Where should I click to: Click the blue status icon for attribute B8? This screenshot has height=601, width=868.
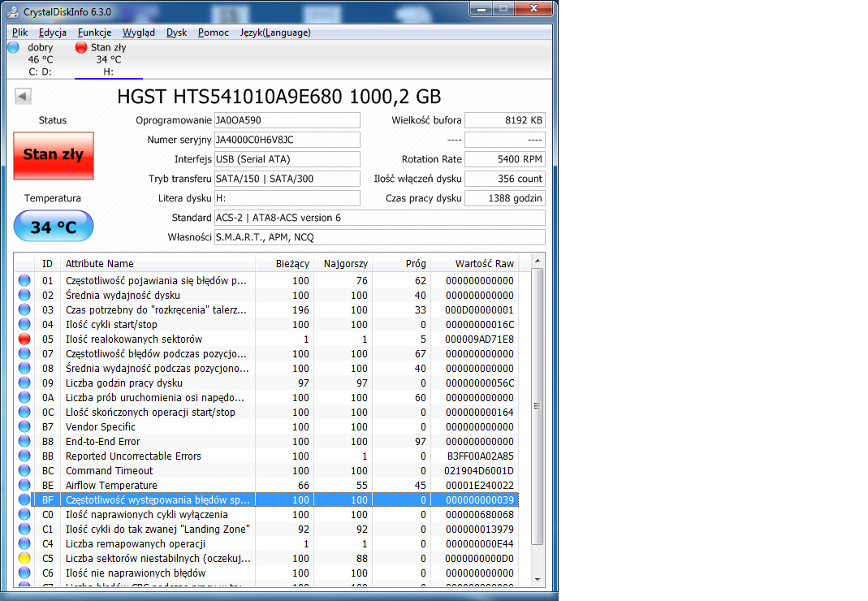[x=24, y=442]
